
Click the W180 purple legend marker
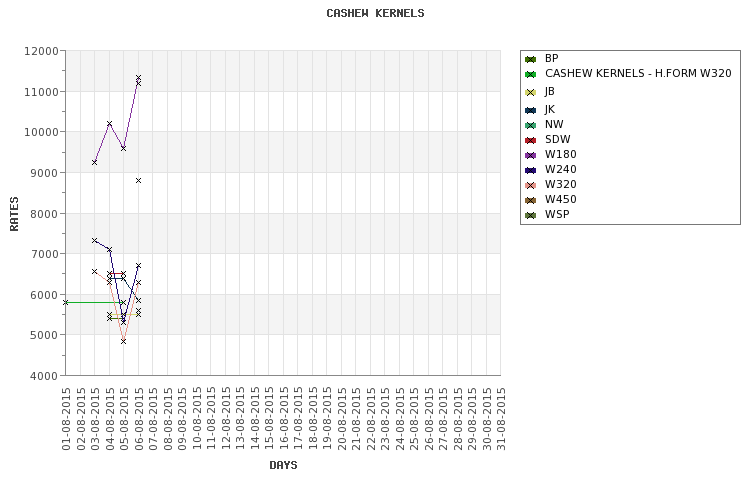point(530,155)
